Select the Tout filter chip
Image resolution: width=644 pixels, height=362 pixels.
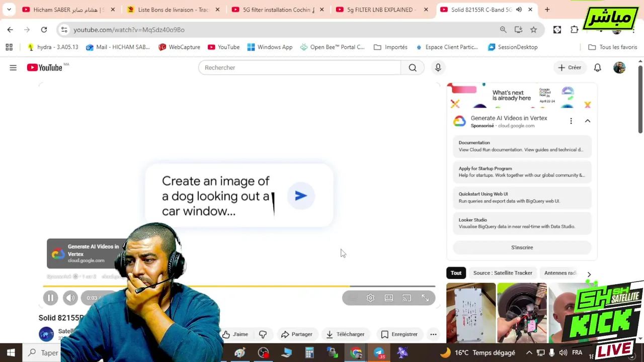tap(456, 273)
